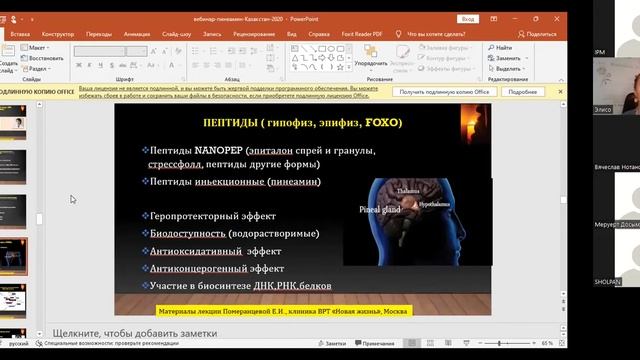Click the numbered list icon

coord(213,51)
